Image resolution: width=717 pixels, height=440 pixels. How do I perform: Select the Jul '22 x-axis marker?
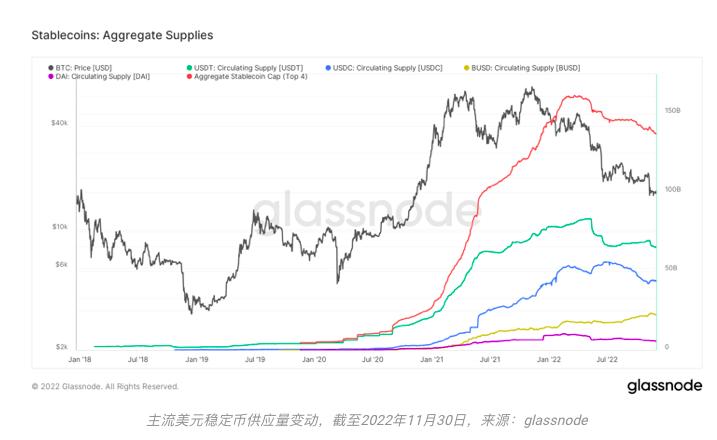pyautogui.click(x=607, y=358)
